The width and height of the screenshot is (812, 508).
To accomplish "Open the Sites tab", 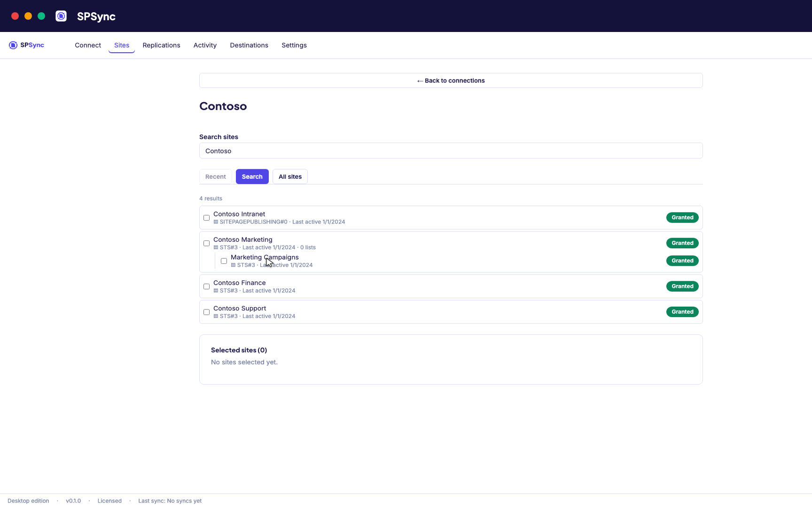I will [122, 45].
